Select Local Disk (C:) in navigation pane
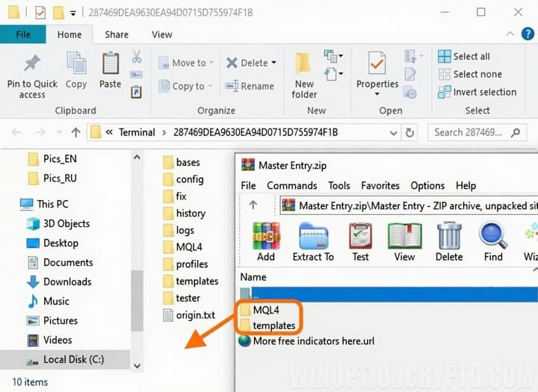The image size is (538, 392). (x=65, y=359)
